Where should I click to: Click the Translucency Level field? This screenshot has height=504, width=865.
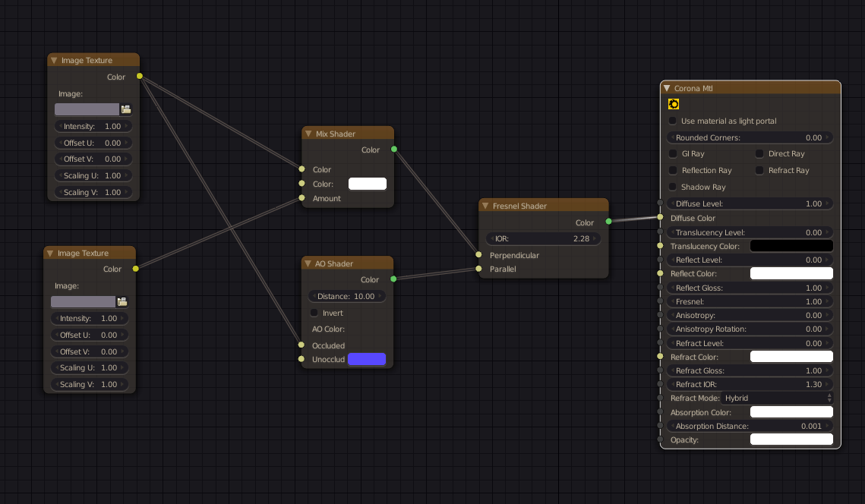point(750,233)
